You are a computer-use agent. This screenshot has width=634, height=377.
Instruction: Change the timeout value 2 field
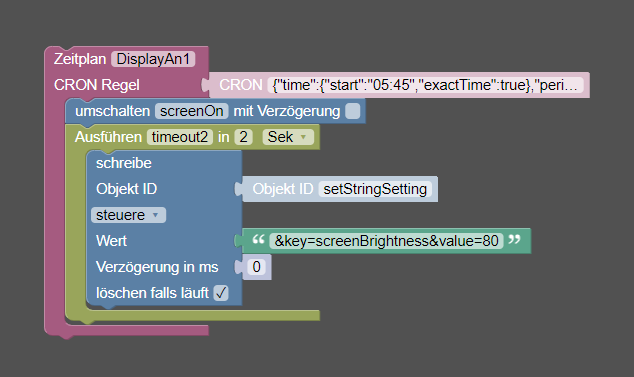click(243, 137)
